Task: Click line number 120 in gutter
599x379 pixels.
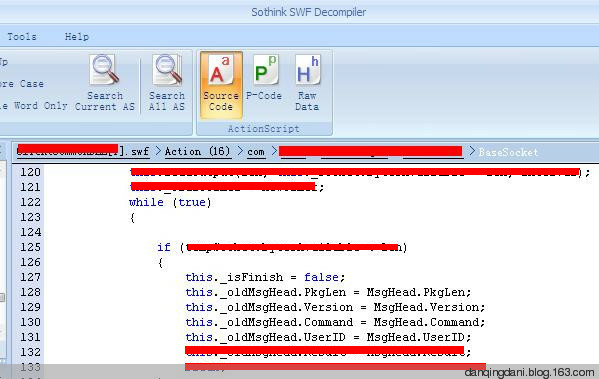Action: click(x=31, y=172)
